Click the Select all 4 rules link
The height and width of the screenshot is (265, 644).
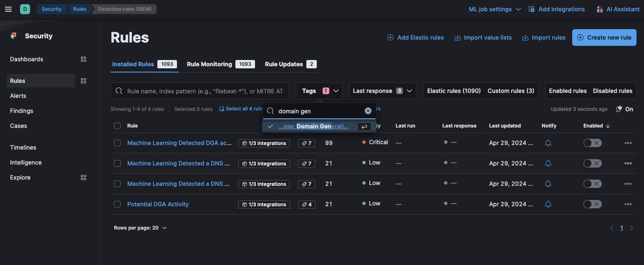coord(241,109)
